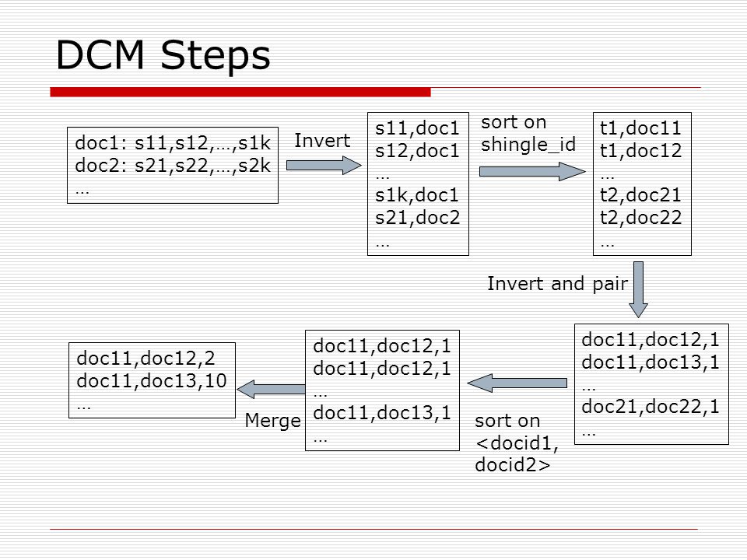Select the box with duplicate doc11,doc12,1 rows
Screen dimensions: 747x560
click(382, 390)
